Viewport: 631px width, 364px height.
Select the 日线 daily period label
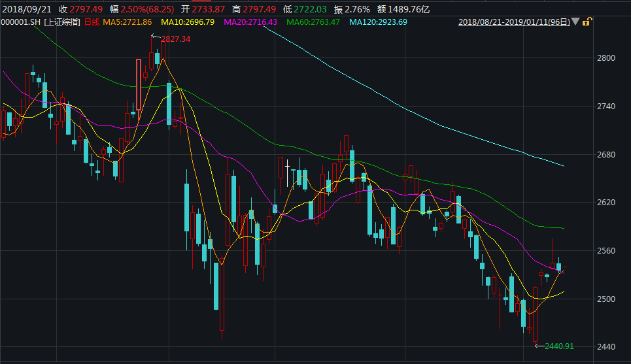pyautogui.click(x=92, y=22)
